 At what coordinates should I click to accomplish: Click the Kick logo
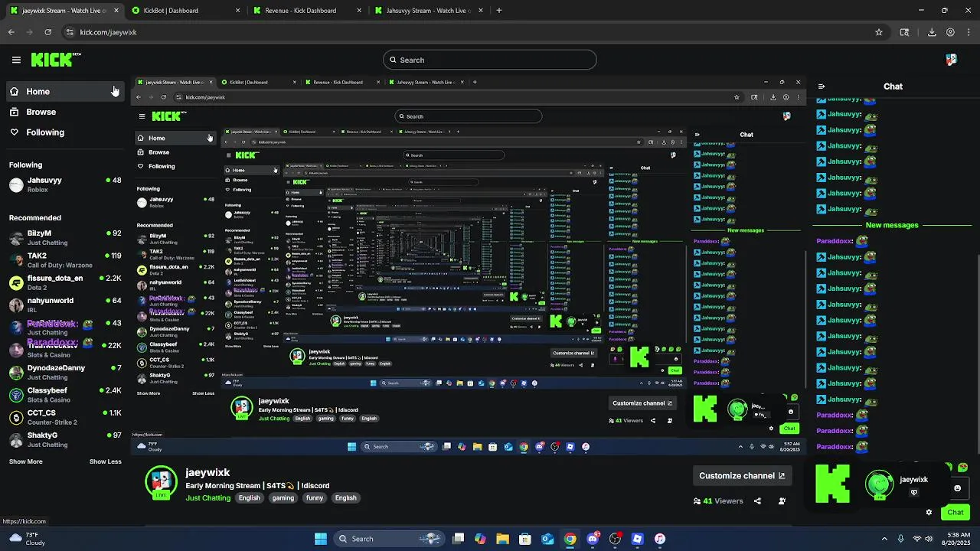click(55, 59)
